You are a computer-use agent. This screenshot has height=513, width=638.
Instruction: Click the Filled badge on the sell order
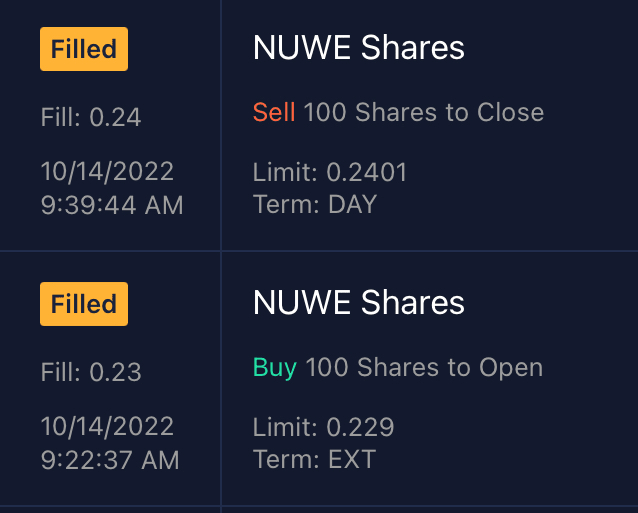(84, 49)
